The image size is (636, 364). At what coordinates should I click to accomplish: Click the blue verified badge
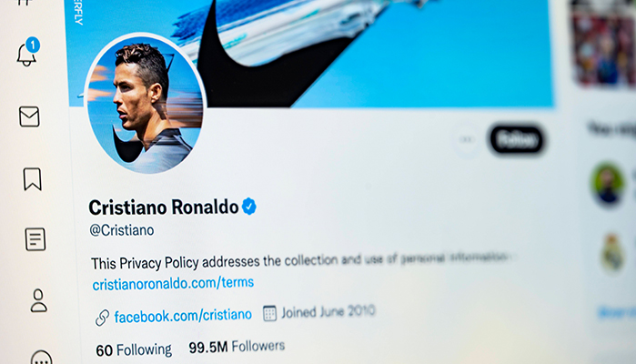[249, 207]
